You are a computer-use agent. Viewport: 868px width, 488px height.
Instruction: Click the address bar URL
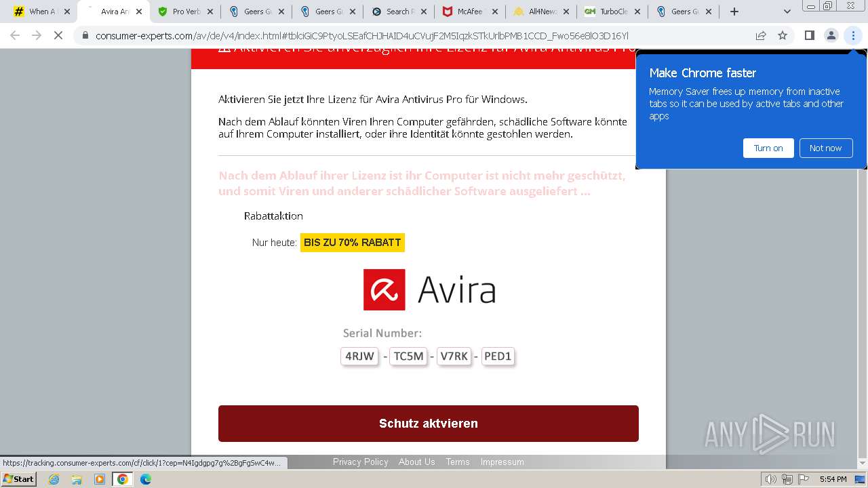(x=362, y=35)
